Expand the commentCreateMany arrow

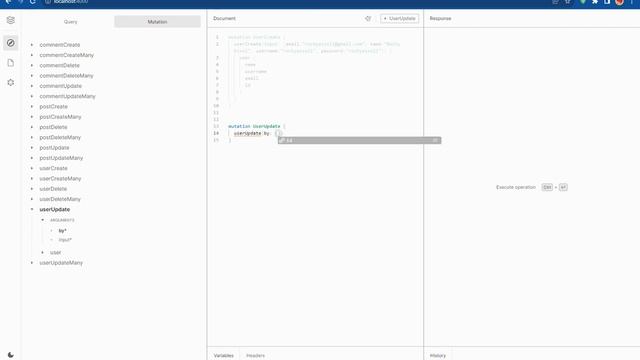click(x=32, y=55)
